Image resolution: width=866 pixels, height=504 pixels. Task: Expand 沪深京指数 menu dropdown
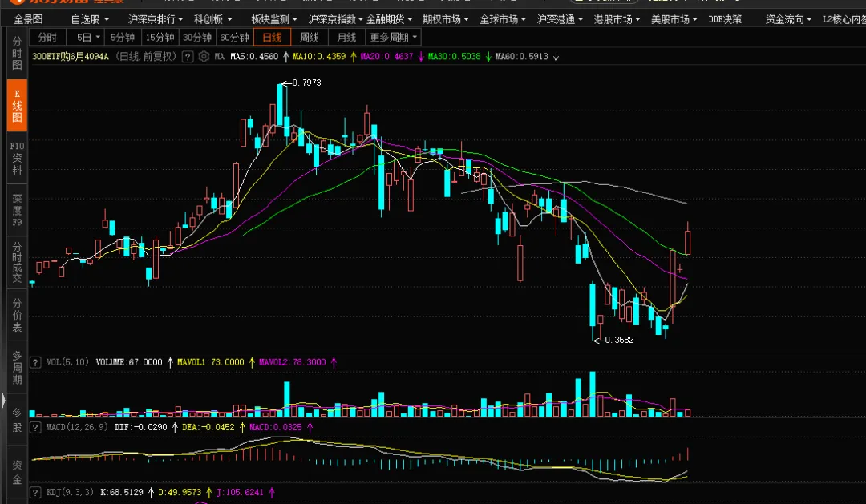click(336, 19)
